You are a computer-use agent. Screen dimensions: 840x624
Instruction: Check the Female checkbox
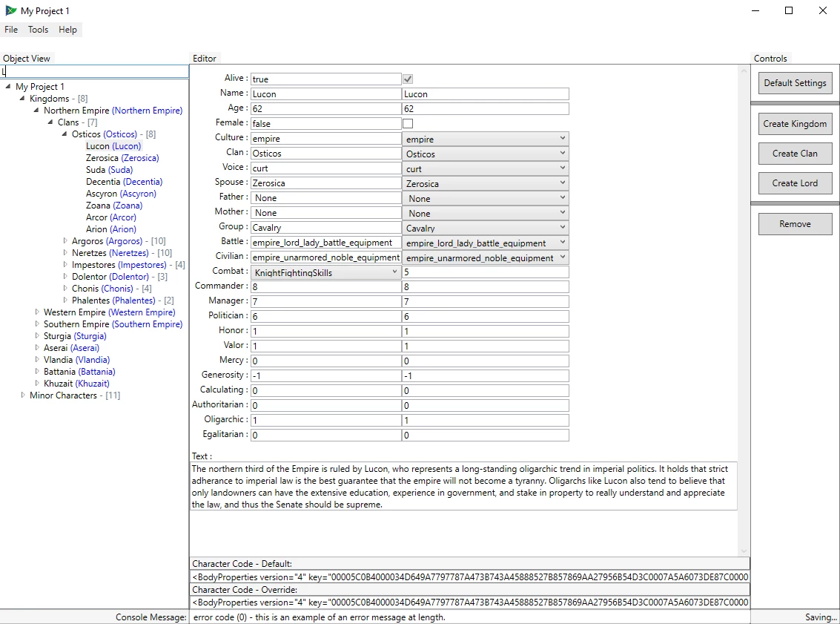[408, 123]
